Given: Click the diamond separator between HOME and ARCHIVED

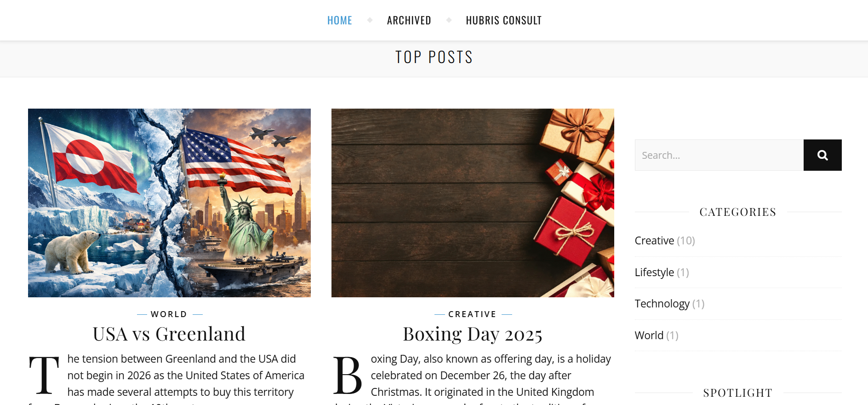Looking at the screenshot, I should click(x=370, y=20).
